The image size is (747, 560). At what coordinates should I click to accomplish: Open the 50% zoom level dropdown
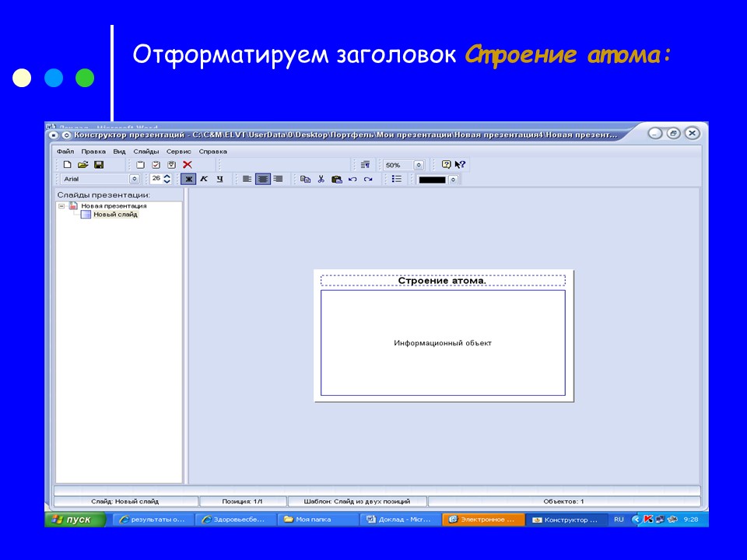[419, 164]
